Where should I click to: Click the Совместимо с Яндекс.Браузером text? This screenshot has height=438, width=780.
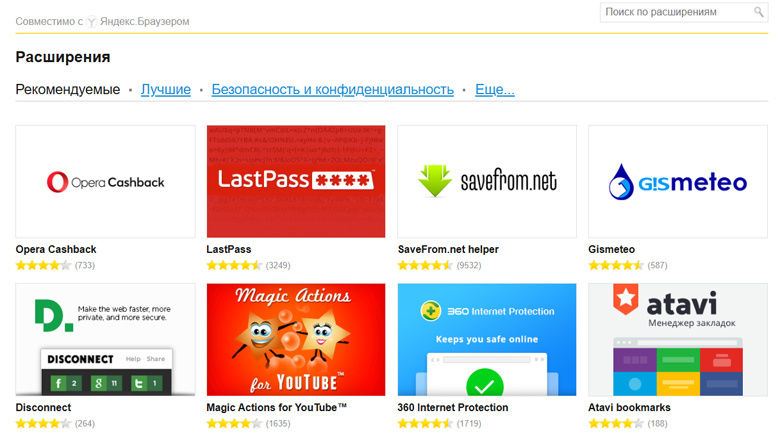[102, 21]
